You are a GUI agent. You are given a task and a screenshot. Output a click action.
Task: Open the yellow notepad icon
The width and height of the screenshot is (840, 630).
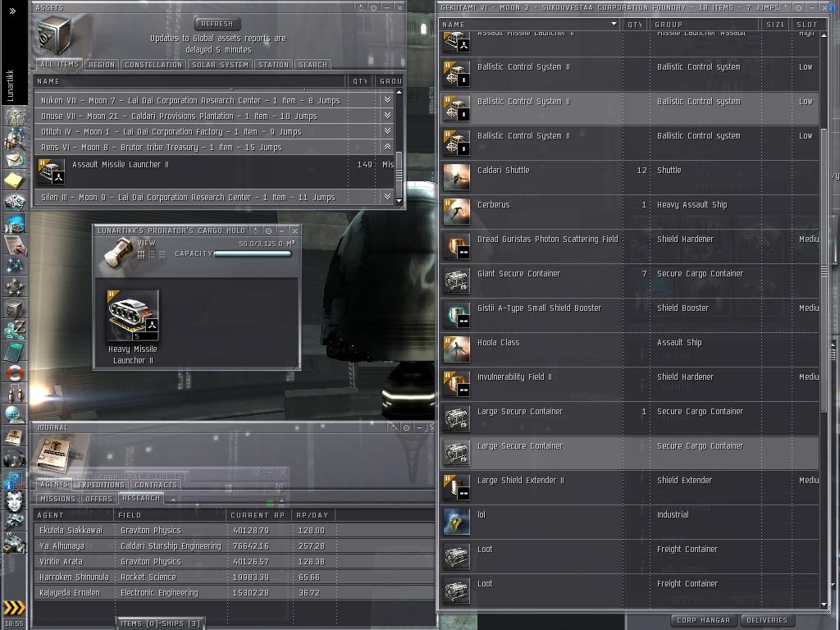[15, 180]
